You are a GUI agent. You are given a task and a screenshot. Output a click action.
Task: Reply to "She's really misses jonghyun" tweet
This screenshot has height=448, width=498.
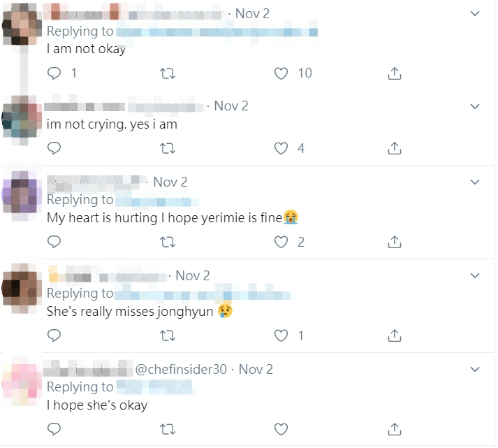pos(54,335)
